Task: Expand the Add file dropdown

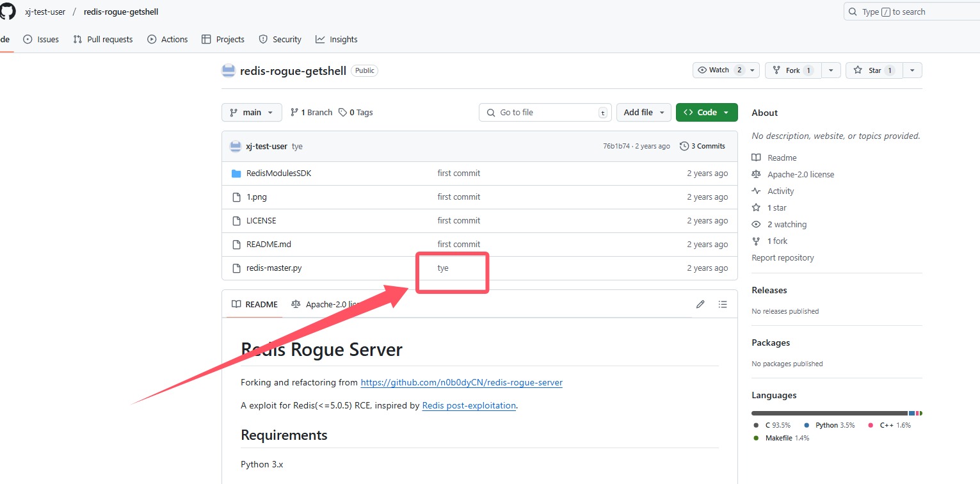Action: (x=644, y=112)
